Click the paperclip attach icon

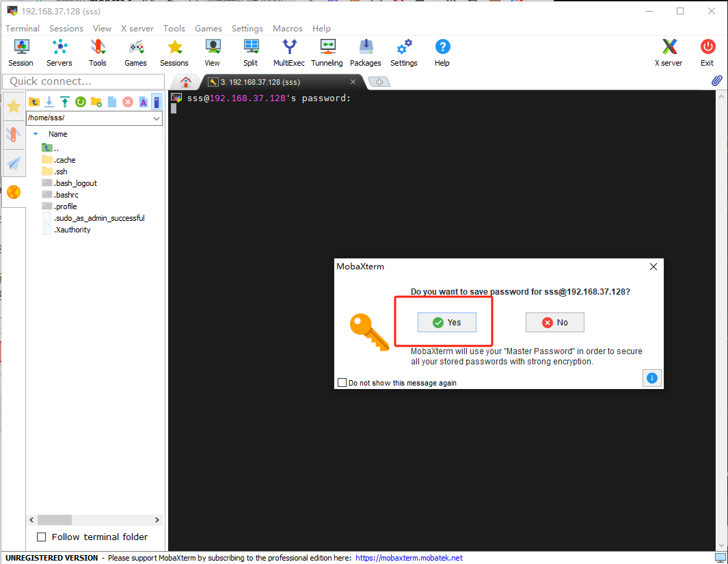click(716, 81)
